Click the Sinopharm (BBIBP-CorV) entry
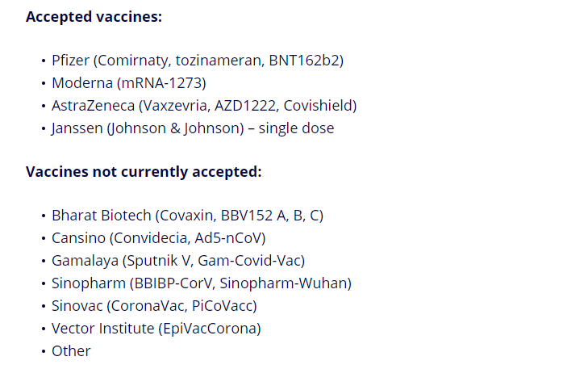The image size is (588, 369). click(202, 283)
